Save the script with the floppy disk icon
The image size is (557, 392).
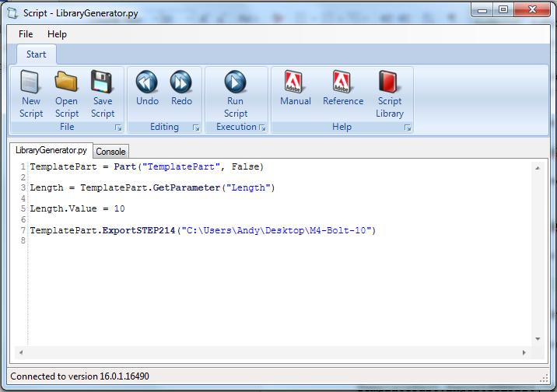(102, 82)
